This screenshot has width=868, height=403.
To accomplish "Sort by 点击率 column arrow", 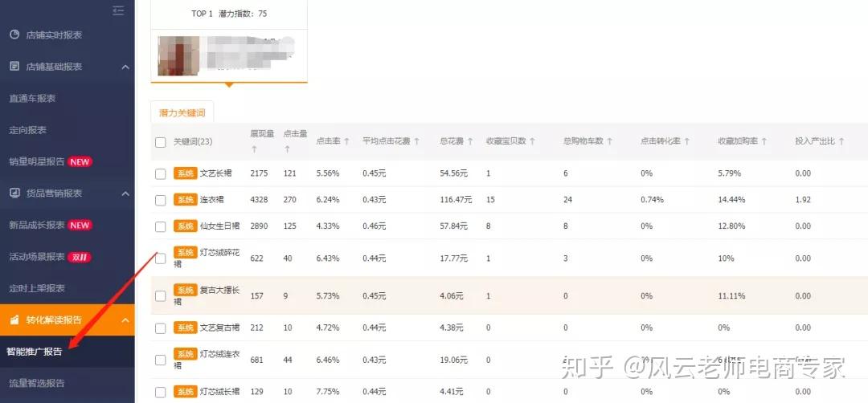I will 346,141.
